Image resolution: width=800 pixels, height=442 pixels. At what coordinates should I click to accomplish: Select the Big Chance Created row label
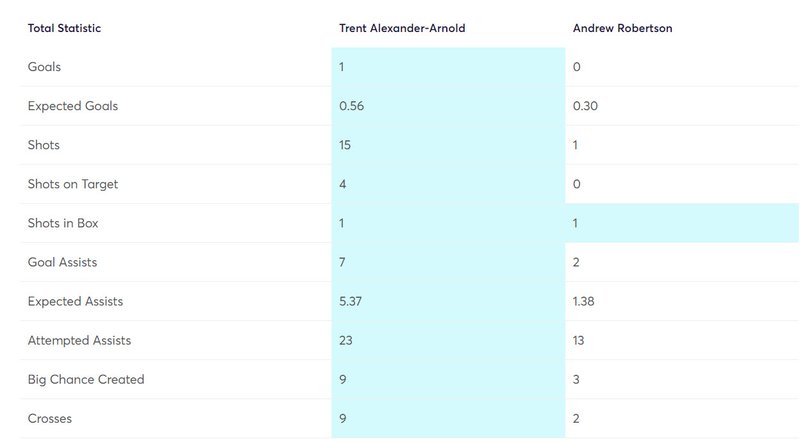pos(86,380)
